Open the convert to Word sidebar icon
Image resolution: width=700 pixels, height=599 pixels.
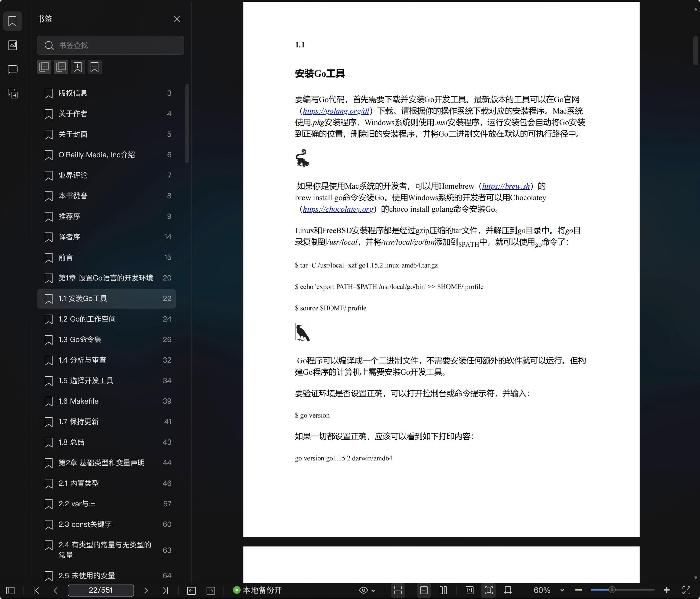point(12,94)
